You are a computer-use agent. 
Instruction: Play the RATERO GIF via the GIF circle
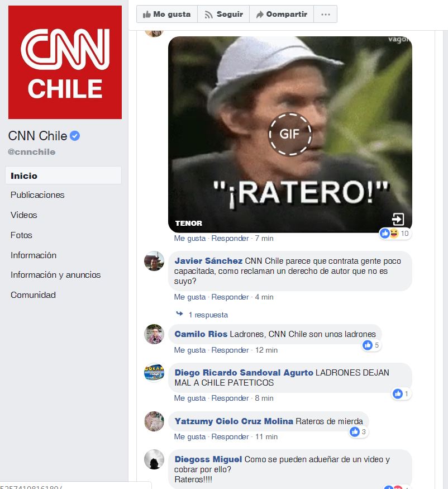290,134
